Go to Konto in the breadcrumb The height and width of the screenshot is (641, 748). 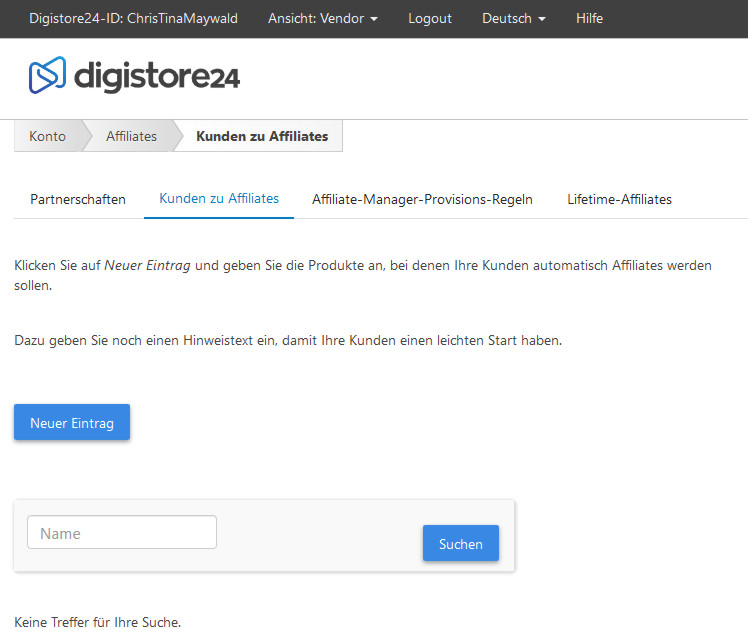pos(48,136)
